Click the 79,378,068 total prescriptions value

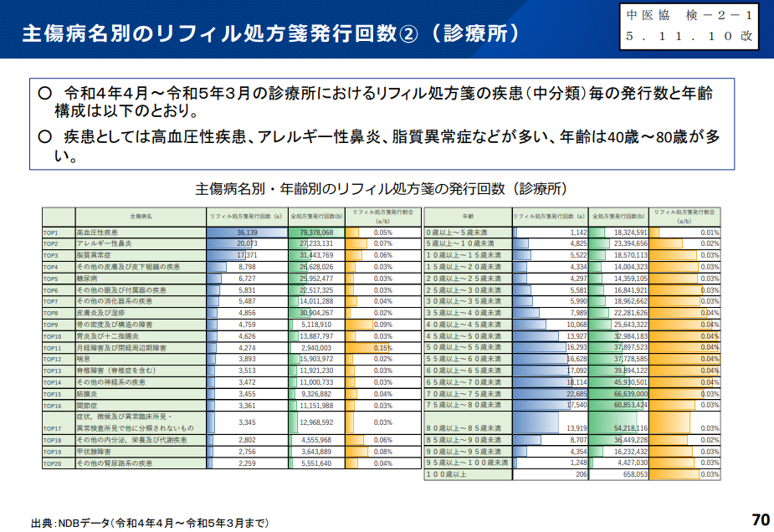316,232
